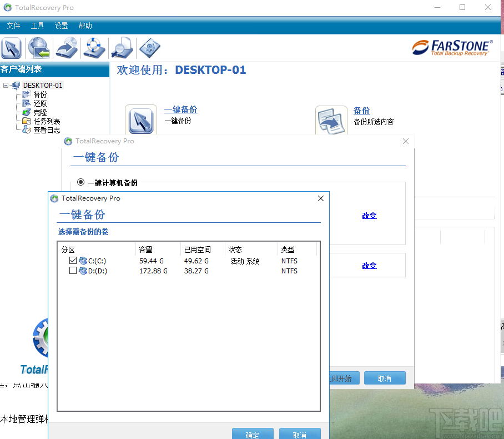Click the backup disk toolbar icon
504x439 pixels.
click(x=67, y=48)
